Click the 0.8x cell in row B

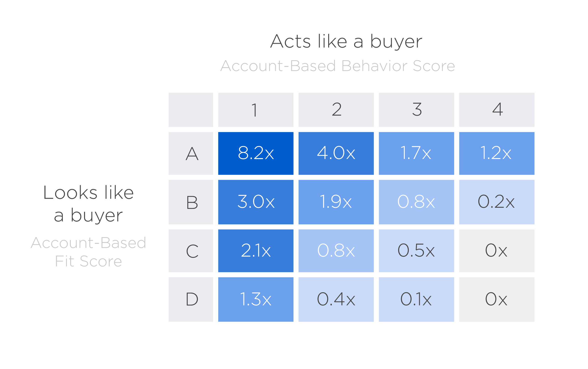(x=416, y=202)
